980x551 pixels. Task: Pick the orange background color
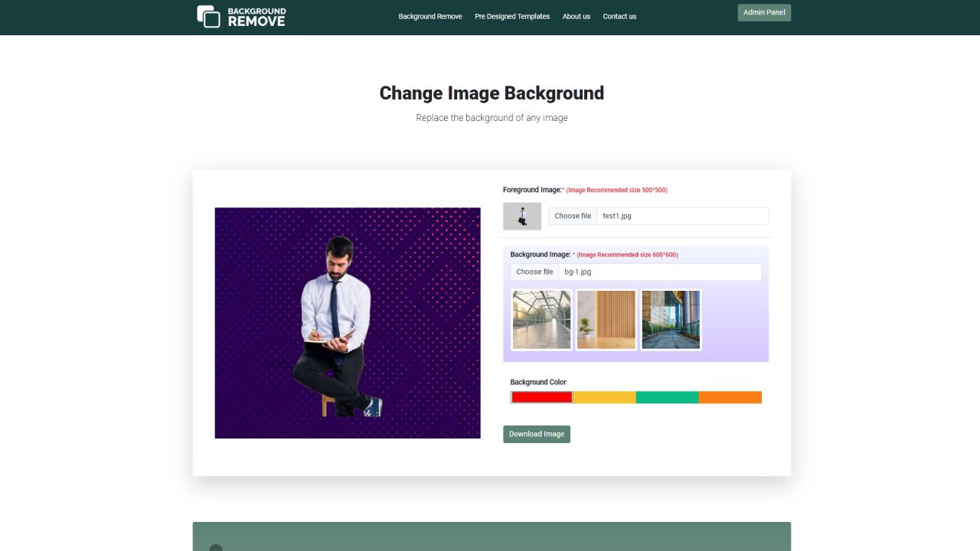tap(730, 397)
